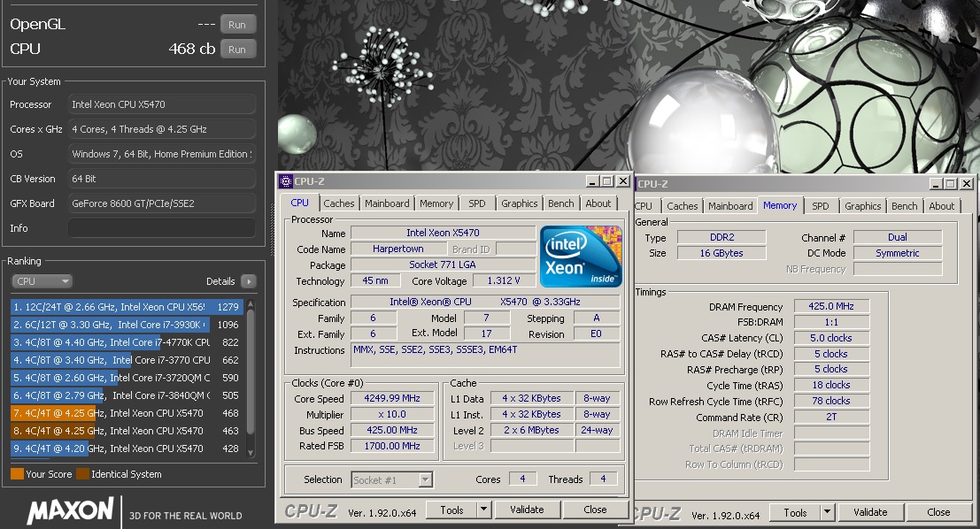Open the CPU ranking category dropdown
The height and width of the screenshot is (529, 980).
pyautogui.click(x=42, y=280)
